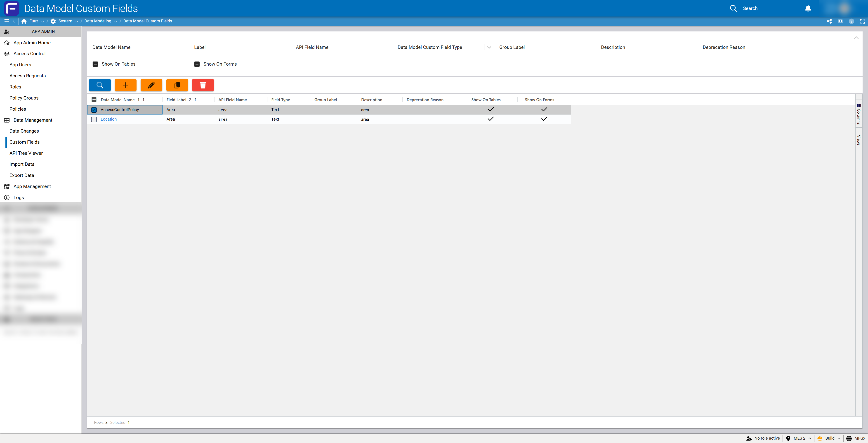Open the Data Model Custom Field Type dropdown
Image resolution: width=868 pixels, height=443 pixels.
(489, 47)
